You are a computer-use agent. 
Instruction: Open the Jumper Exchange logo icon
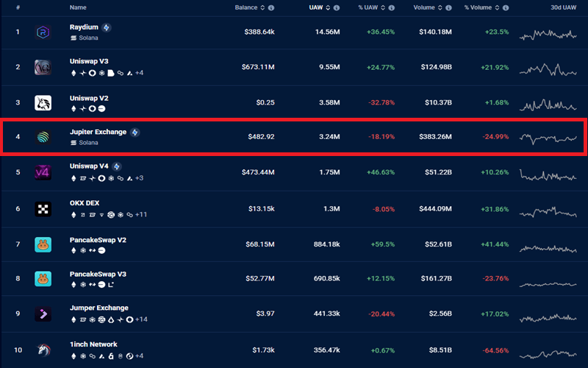pyautogui.click(x=43, y=314)
